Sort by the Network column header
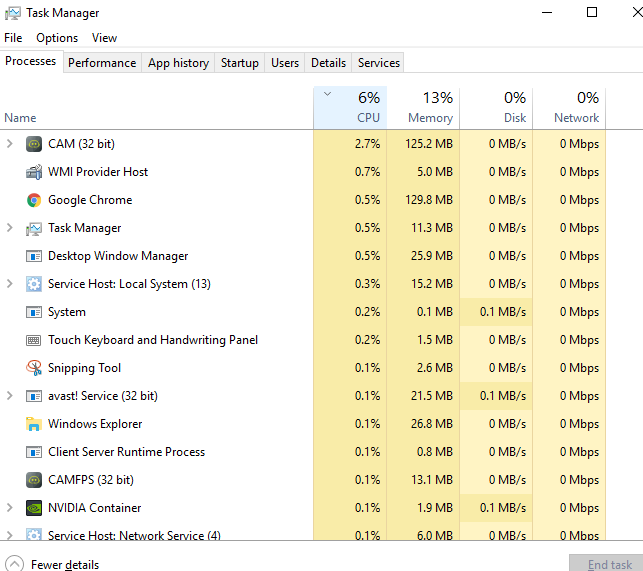The image size is (643, 571). tap(569, 108)
